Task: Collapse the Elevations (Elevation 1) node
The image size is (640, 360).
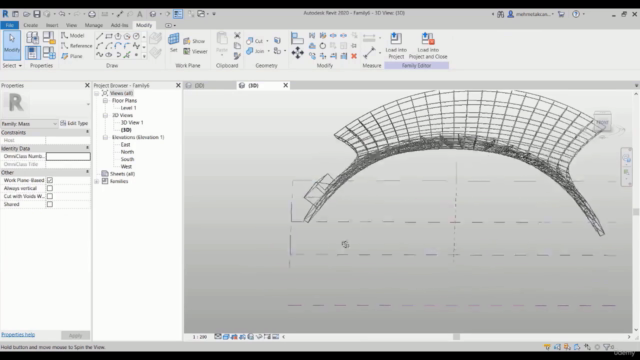Action: point(105,138)
